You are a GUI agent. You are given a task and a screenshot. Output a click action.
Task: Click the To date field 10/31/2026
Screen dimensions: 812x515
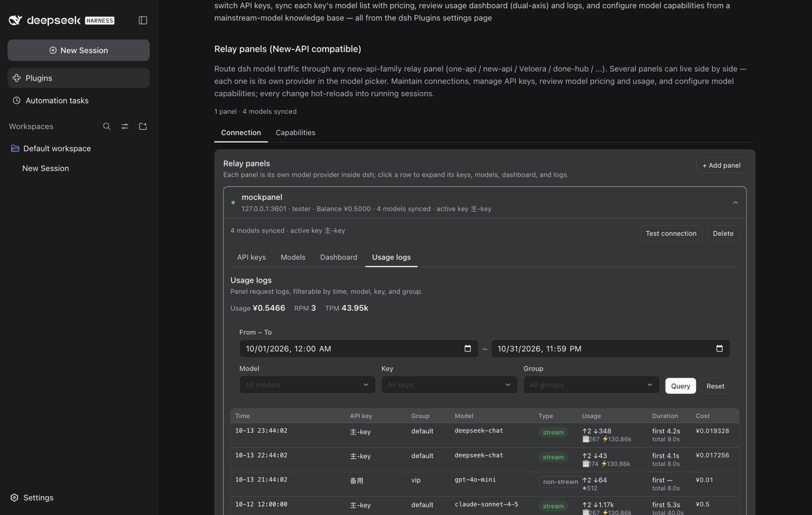(611, 349)
